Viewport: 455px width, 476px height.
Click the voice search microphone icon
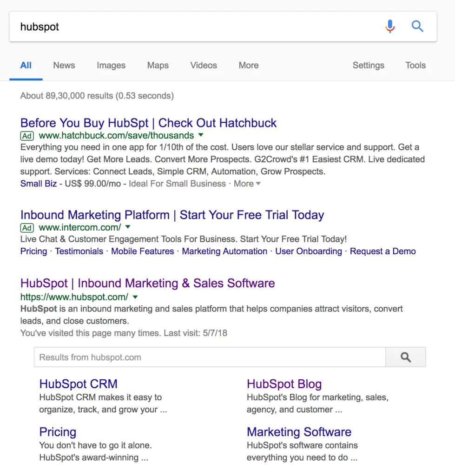pos(390,26)
